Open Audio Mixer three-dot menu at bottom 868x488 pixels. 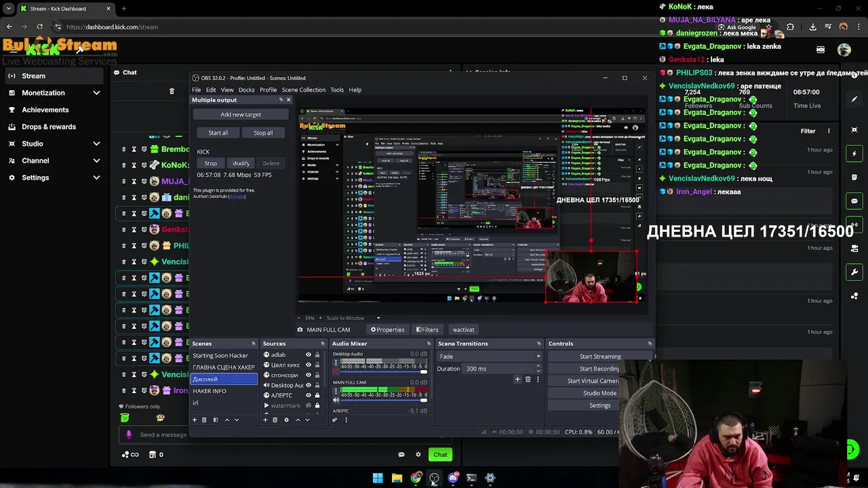click(x=346, y=420)
